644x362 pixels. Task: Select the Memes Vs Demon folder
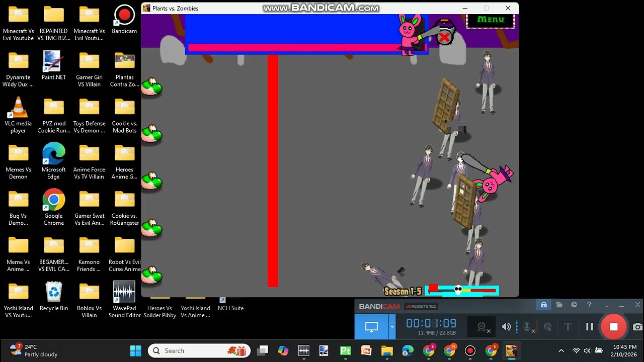[18, 161]
